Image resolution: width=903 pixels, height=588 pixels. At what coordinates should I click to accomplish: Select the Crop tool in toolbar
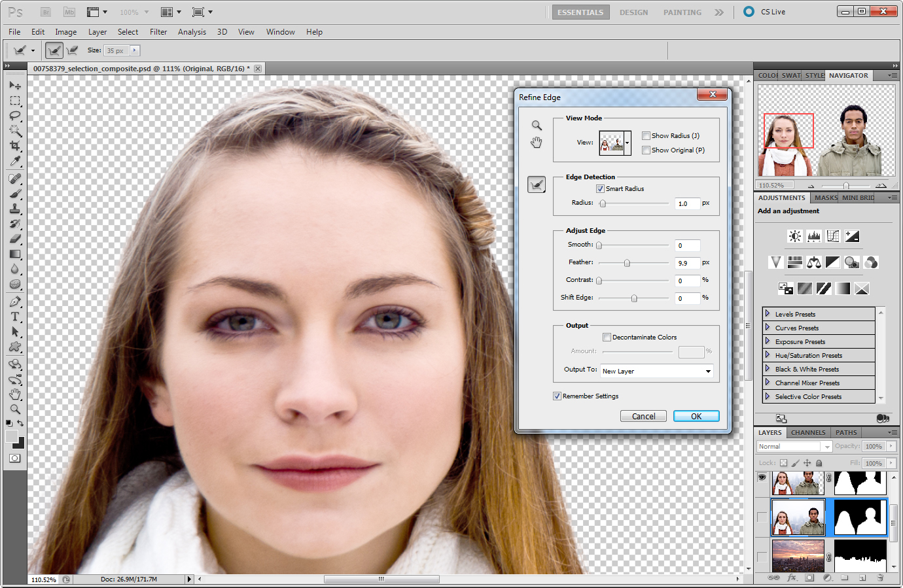[15, 145]
